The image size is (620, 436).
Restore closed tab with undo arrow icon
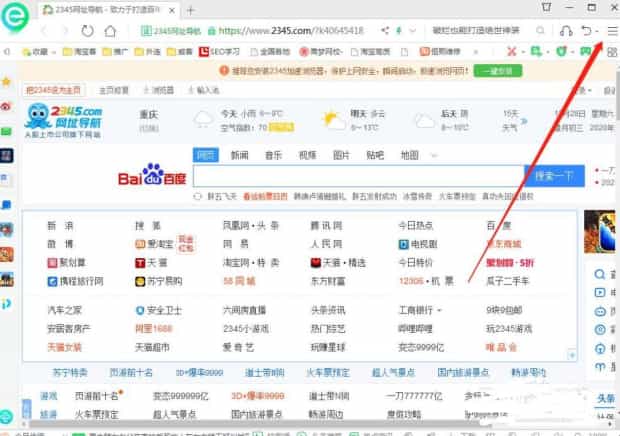586,30
